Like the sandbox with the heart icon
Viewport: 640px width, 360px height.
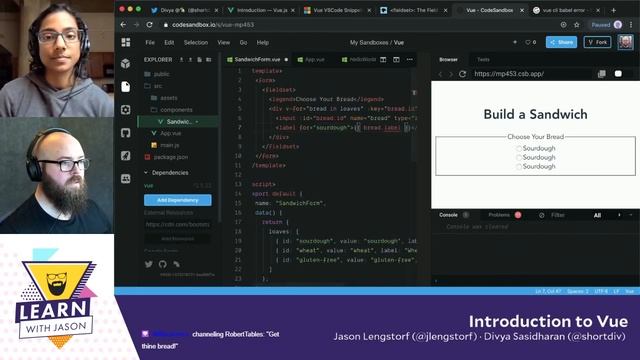[x=527, y=42]
